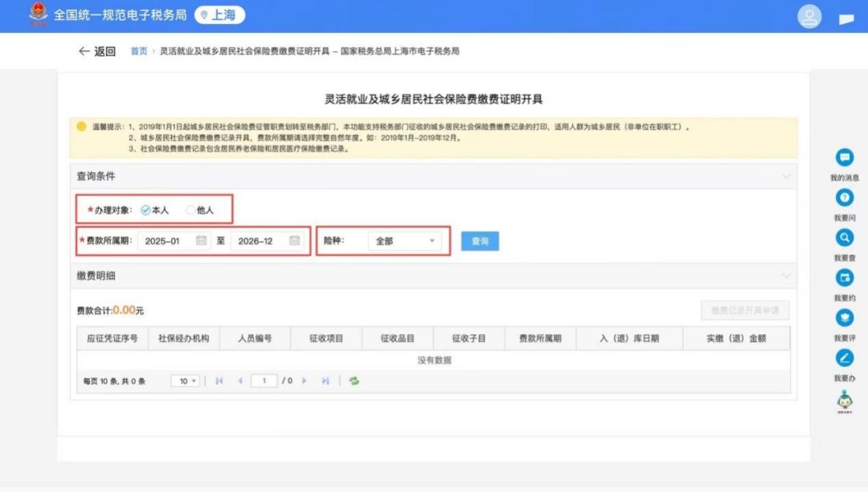This screenshot has width=868, height=492.
Task: Click the start period field 2025-01
Action: point(166,241)
